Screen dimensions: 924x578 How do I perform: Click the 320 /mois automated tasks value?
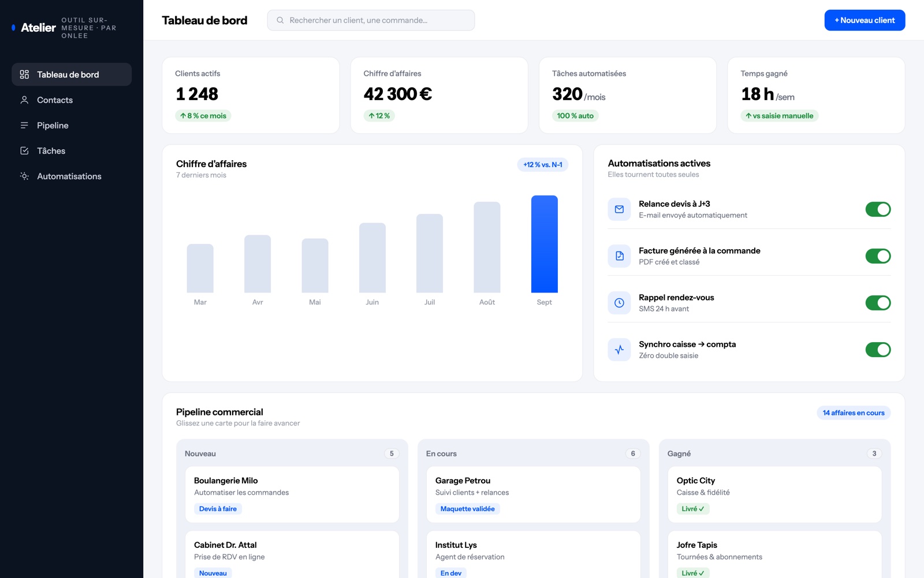tap(579, 94)
